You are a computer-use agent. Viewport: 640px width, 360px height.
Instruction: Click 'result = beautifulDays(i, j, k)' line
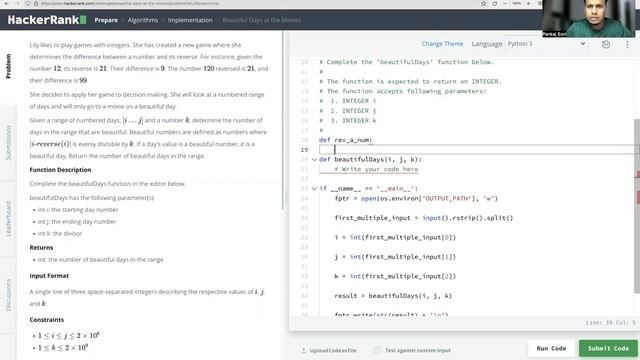point(393,296)
